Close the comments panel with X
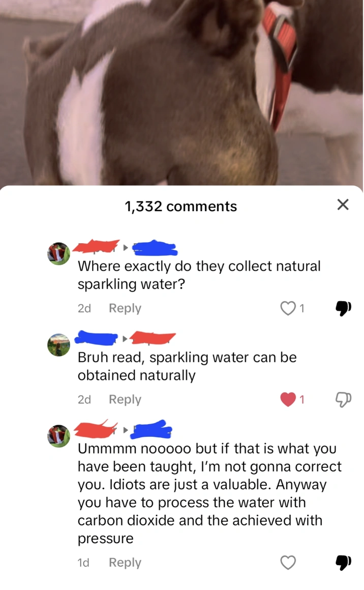The width and height of the screenshot is (364, 590). pos(343,204)
